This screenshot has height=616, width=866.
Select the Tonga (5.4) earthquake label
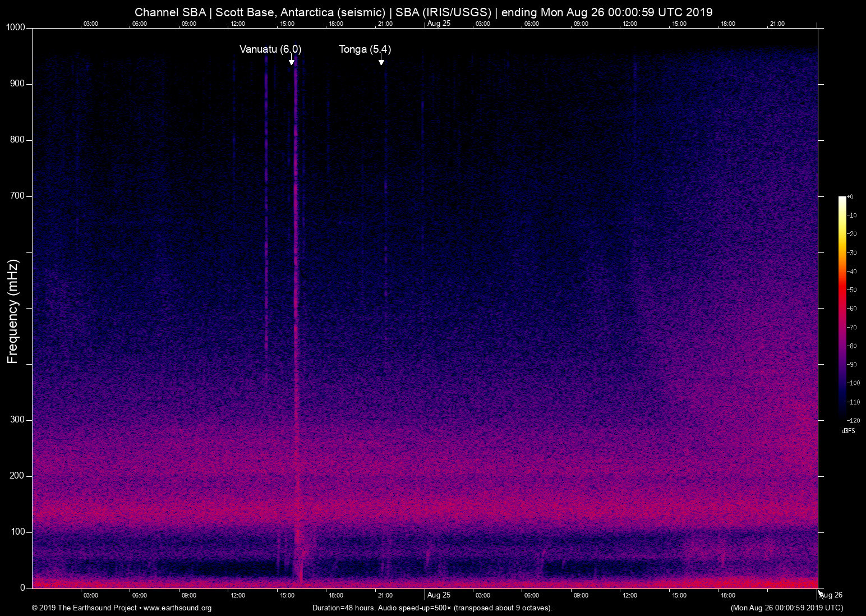click(x=365, y=49)
